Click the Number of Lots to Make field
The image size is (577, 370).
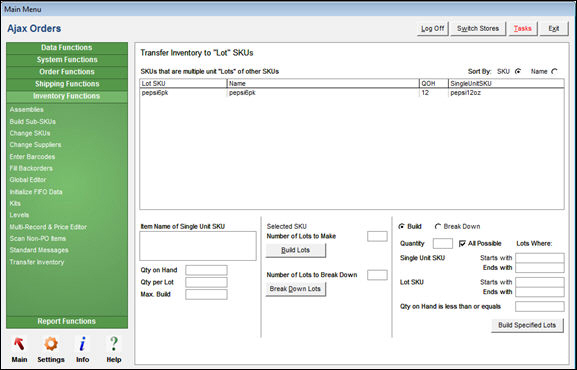[x=377, y=236]
